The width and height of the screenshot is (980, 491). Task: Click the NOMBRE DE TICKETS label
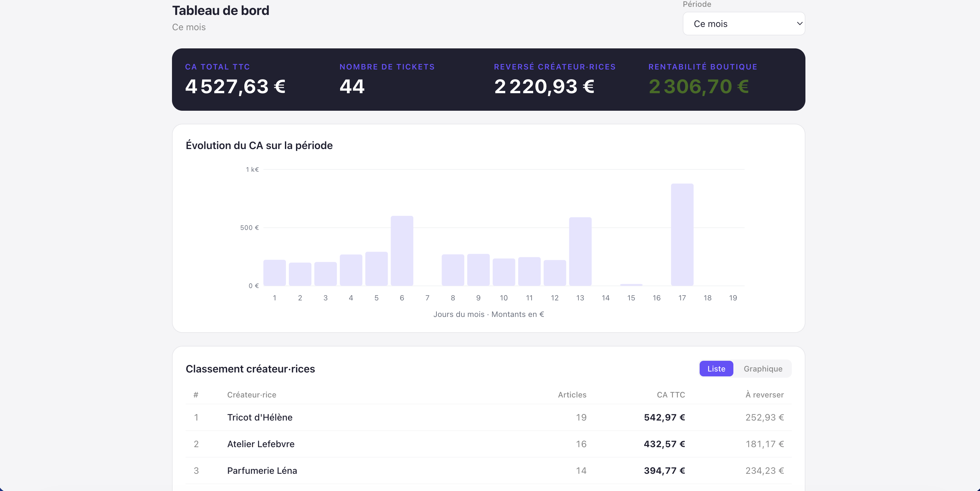pos(387,67)
